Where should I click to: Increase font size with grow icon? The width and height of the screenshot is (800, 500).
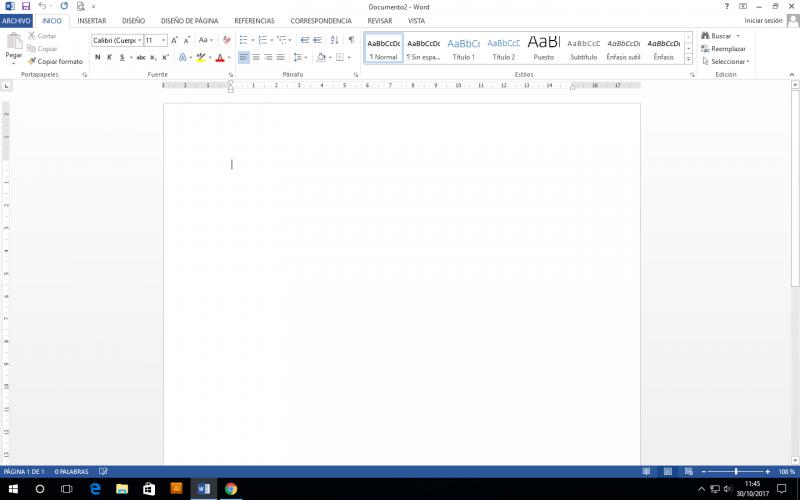tap(174, 40)
